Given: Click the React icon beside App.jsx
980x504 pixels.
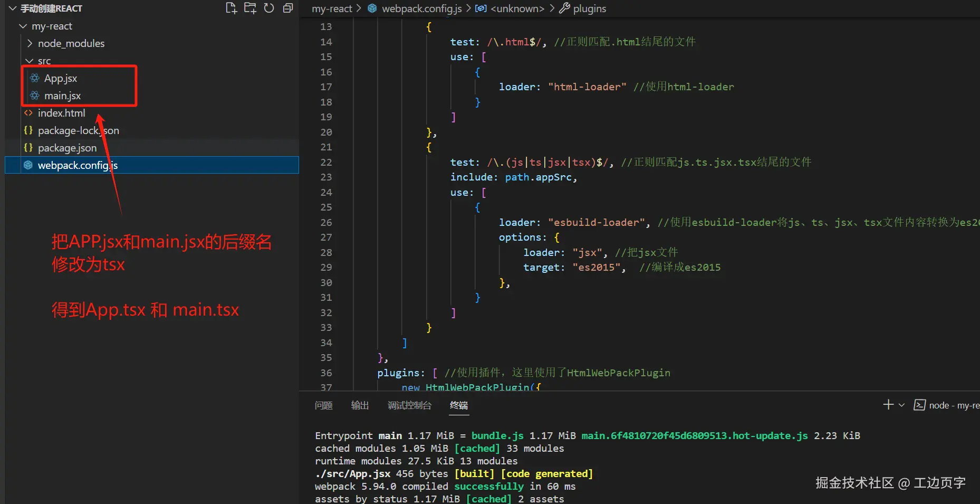Looking at the screenshot, I should 35,78.
